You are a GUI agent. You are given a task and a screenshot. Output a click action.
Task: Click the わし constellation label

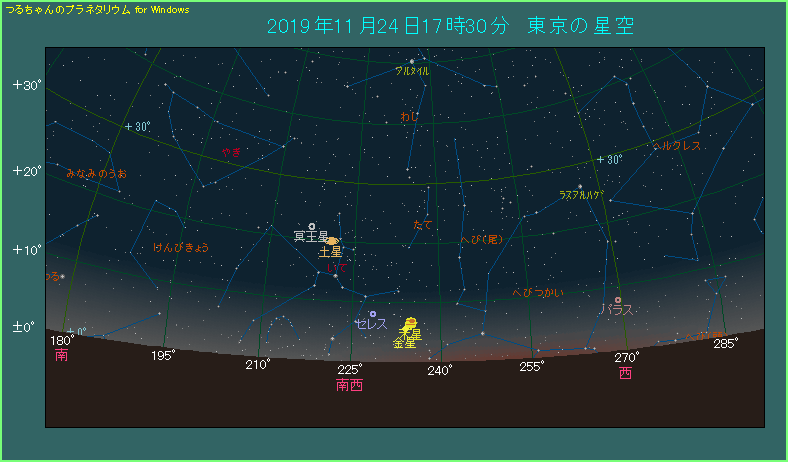[x=410, y=117]
